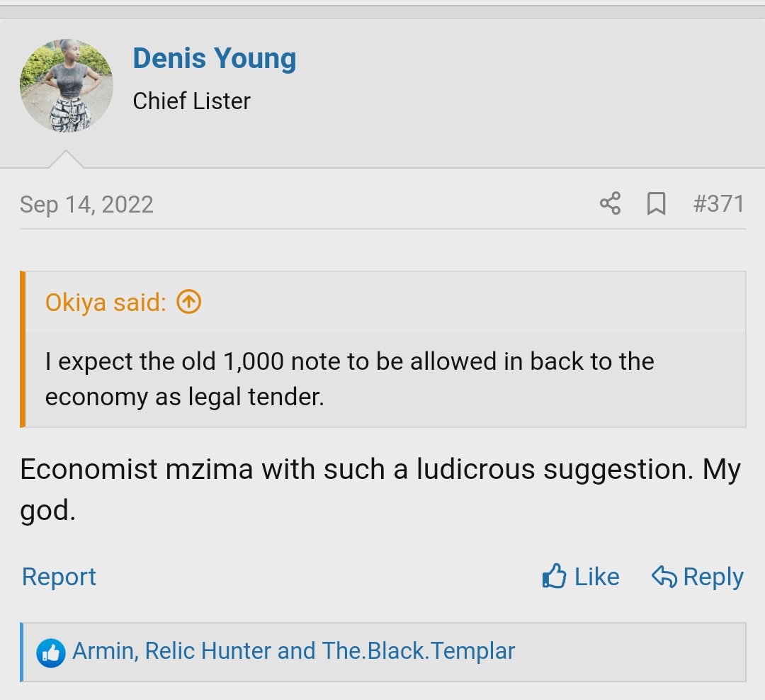Open Armin's profile from the likes list
Image resolution: width=765 pixels, height=700 pixels.
[x=104, y=651]
